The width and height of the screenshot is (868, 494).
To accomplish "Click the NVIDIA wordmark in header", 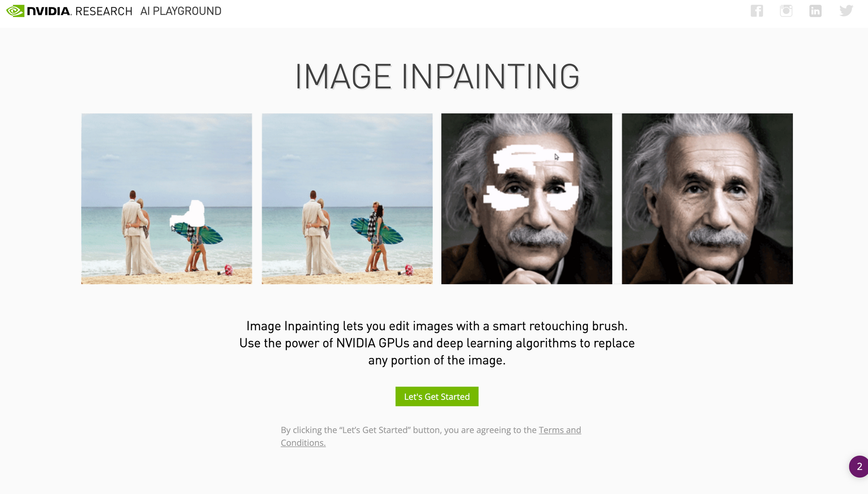I will (x=49, y=11).
